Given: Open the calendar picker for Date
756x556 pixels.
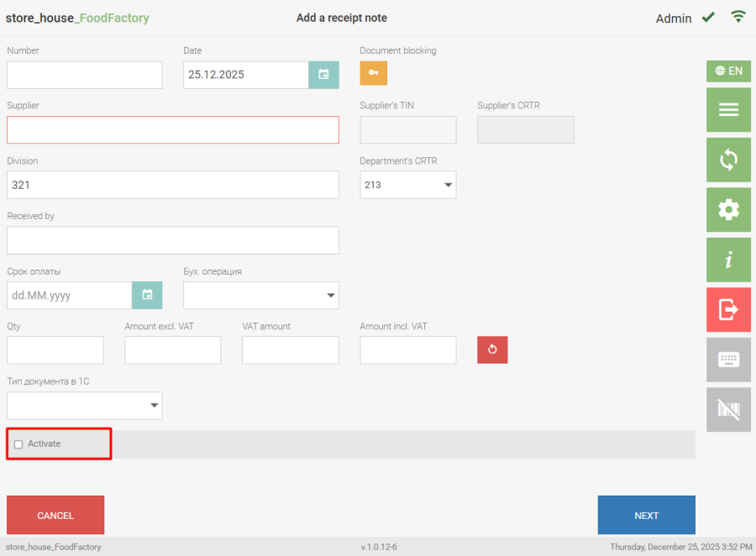Looking at the screenshot, I should pyautogui.click(x=323, y=75).
